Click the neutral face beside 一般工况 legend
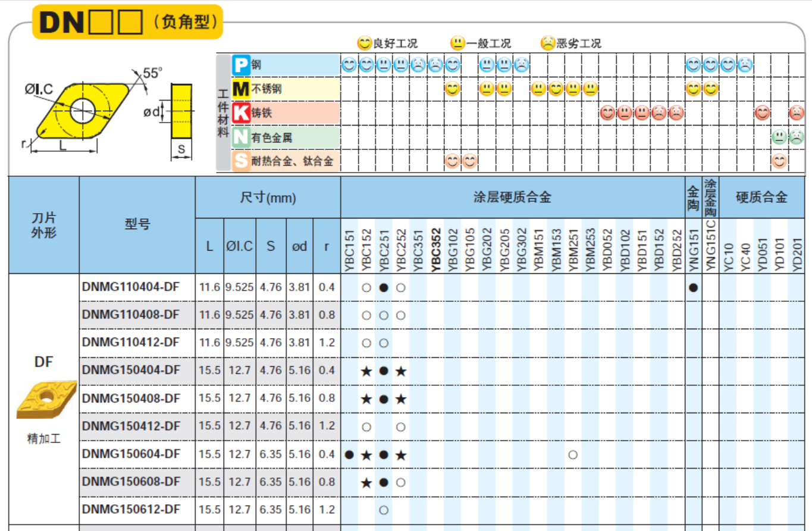The height and width of the screenshot is (531, 812). coord(457,43)
